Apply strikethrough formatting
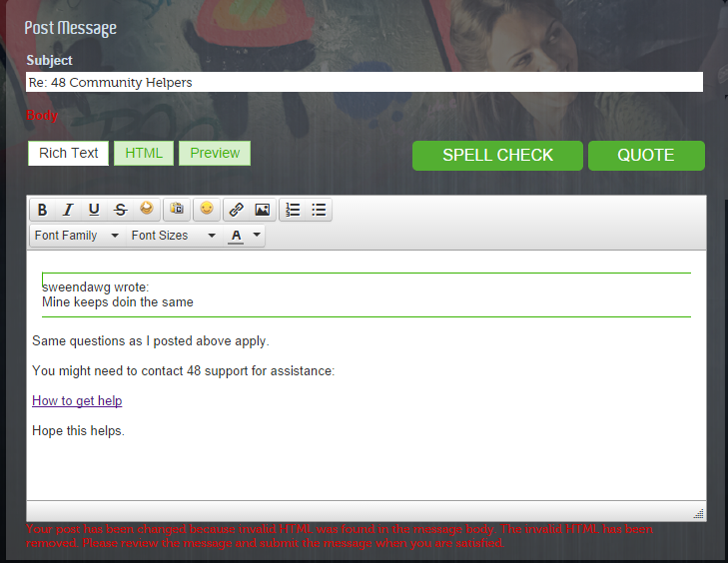The height and width of the screenshot is (563, 728). point(120,210)
